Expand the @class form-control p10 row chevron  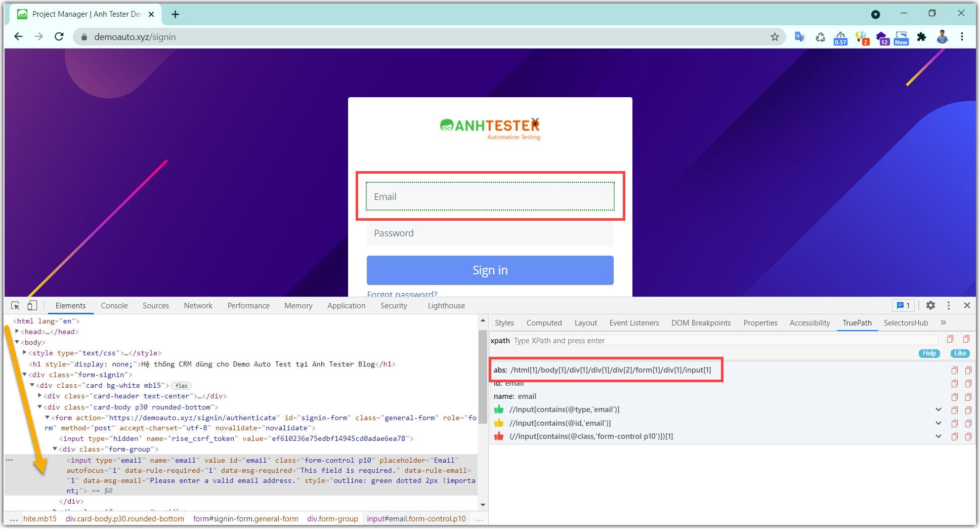[x=939, y=436]
